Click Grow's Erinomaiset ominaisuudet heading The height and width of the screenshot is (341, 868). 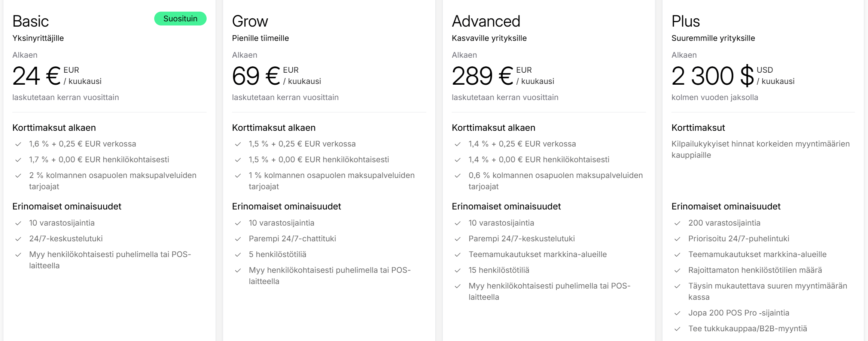pos(286,206)
